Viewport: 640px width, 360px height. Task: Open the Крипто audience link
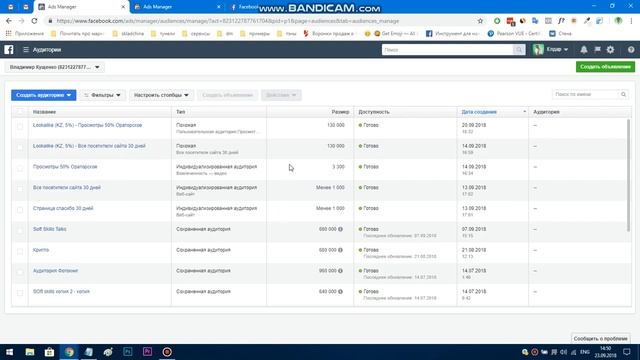[x=41, y=250]
